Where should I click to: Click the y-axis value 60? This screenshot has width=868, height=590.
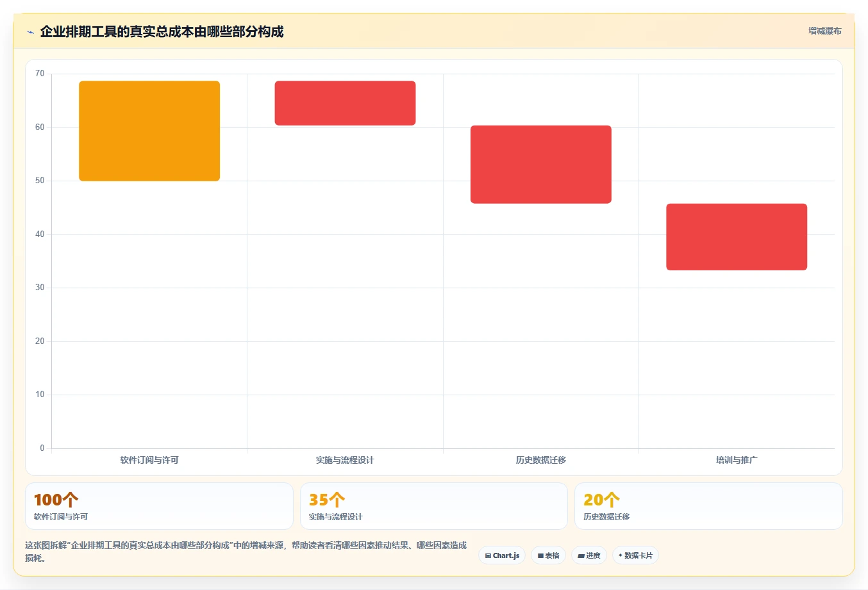pos(40,127)
